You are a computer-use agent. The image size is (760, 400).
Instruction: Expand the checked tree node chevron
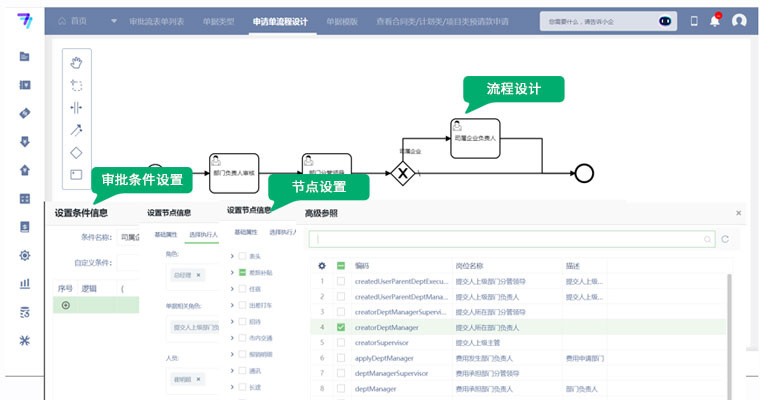tap(232, 272)
